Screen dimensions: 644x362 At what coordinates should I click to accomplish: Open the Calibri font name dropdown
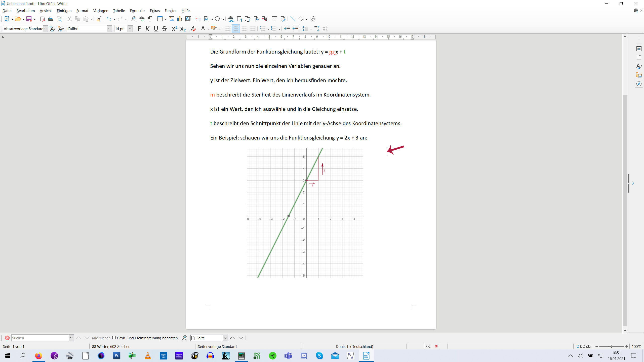(109, 29)
